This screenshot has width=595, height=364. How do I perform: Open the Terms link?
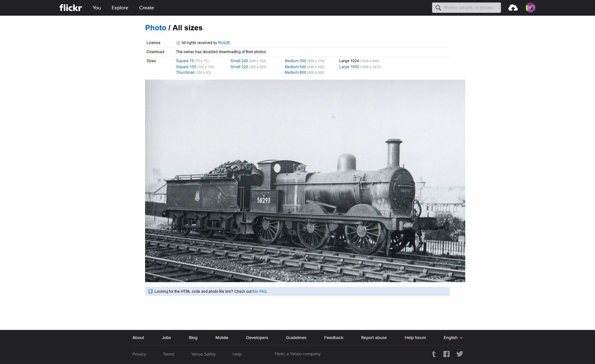point(169,354)
